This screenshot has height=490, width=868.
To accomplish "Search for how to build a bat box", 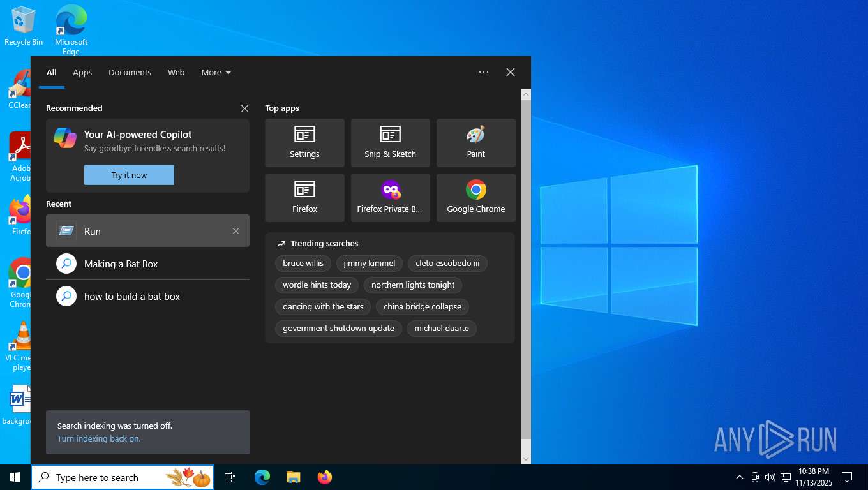I will pyautogui.click(x=147, y=296).
